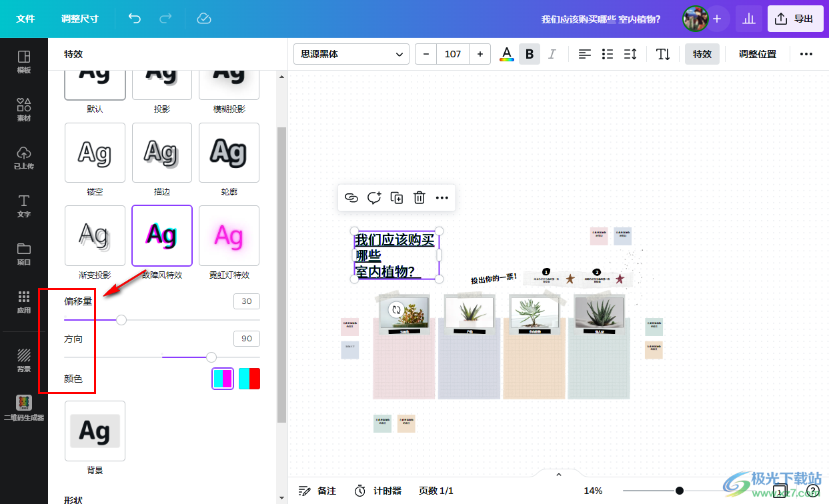Select the 投影 shadow effect
829x504 pixels.
pyautogui.click(x=162, y=85)
